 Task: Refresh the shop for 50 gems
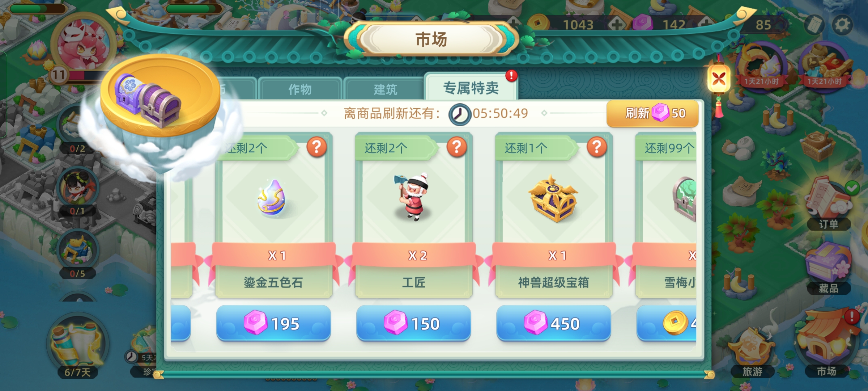pyautogui.click(x=652, y=113)
